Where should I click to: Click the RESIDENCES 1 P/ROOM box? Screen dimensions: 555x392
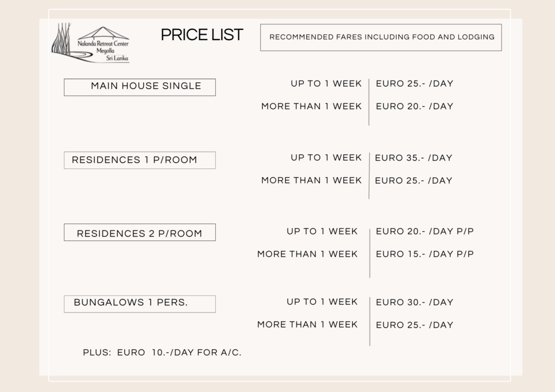point(140,160)
